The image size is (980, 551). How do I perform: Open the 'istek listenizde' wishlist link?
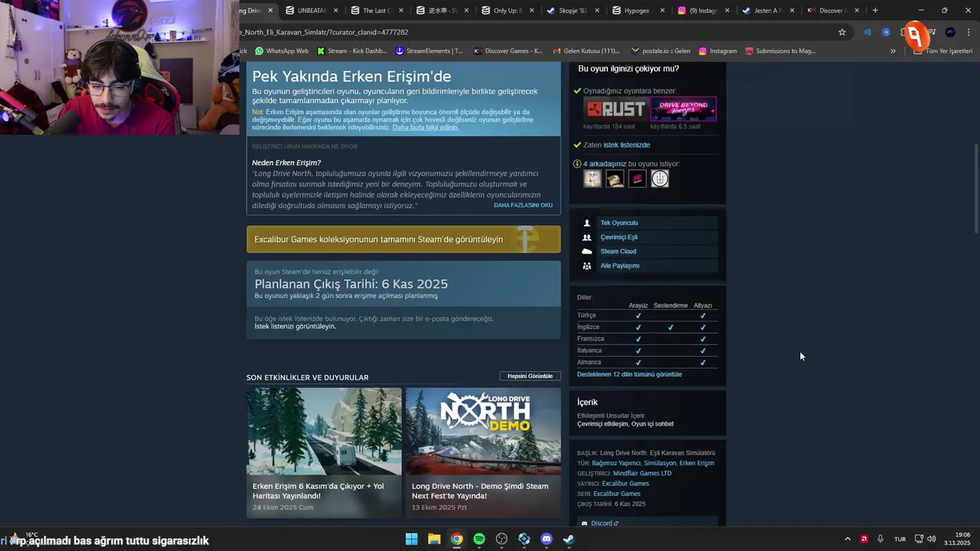pyautogui.click(x=626, y=145)
